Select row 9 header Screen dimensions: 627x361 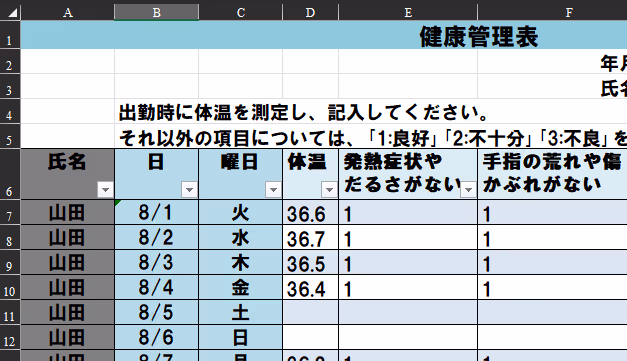click(10, 262)
